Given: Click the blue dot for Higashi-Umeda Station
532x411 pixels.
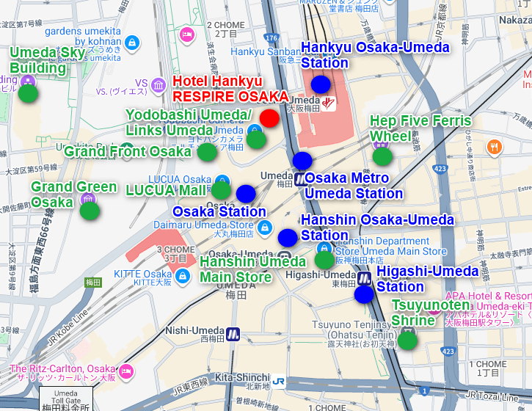Looking at the screenshot, I should [x=364, y=294].
